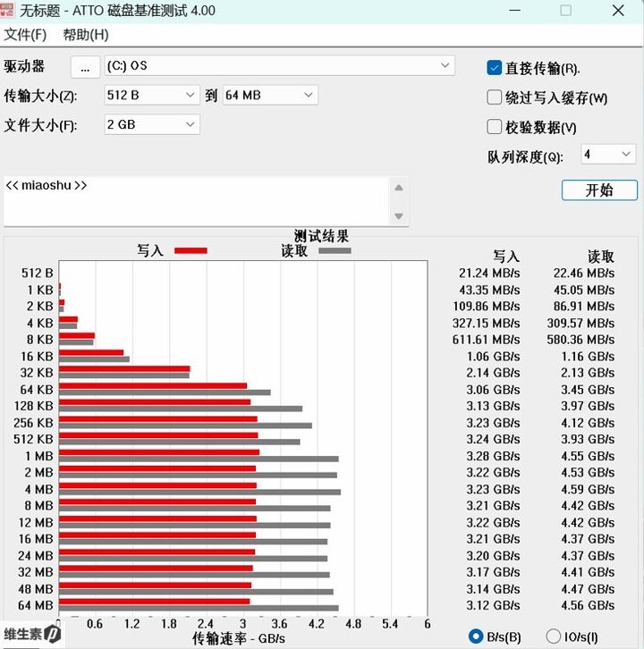Screen dimensions: 644x649
Task: Click the description box scroll down arrow
Action: pos(398,216)
